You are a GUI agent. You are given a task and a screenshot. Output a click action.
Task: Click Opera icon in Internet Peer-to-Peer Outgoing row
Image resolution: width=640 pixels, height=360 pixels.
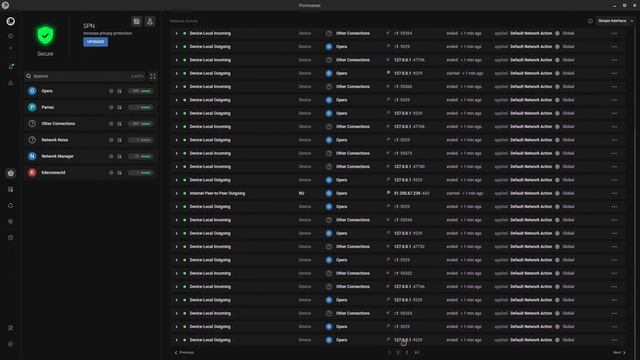pyautogui.click(x=329, y=193)
